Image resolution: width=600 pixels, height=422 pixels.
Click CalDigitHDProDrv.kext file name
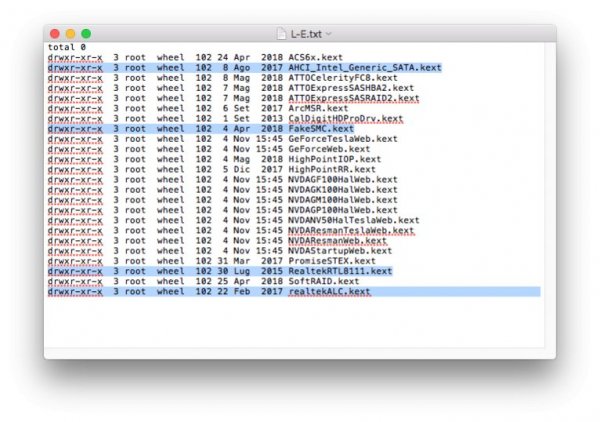coord(346,119)
